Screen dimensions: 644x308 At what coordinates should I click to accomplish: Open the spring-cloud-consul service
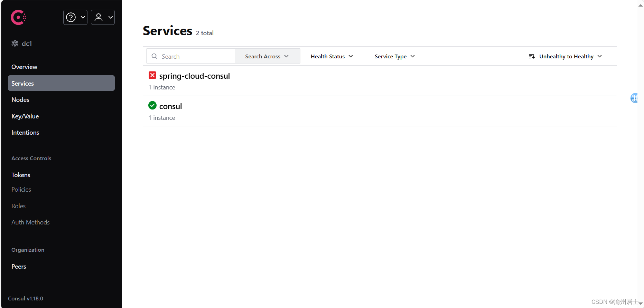[x=194, y=76]
